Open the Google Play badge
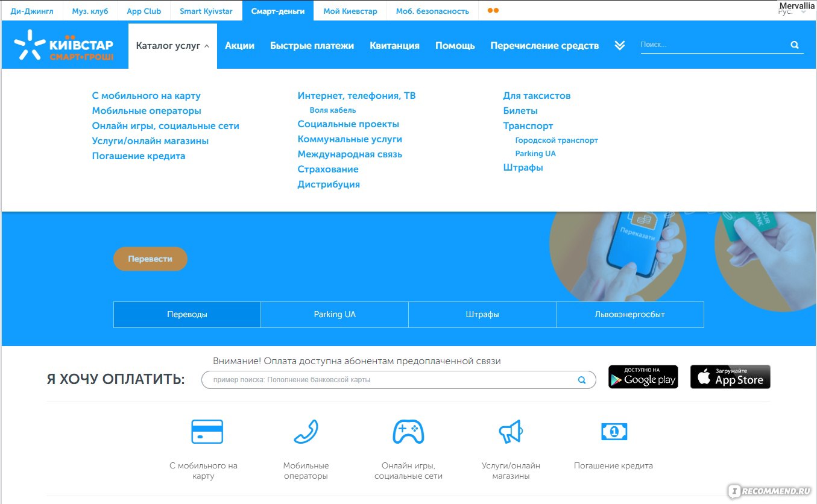Image resolution: width=817 pixels, height=504 pixels. 643,377
